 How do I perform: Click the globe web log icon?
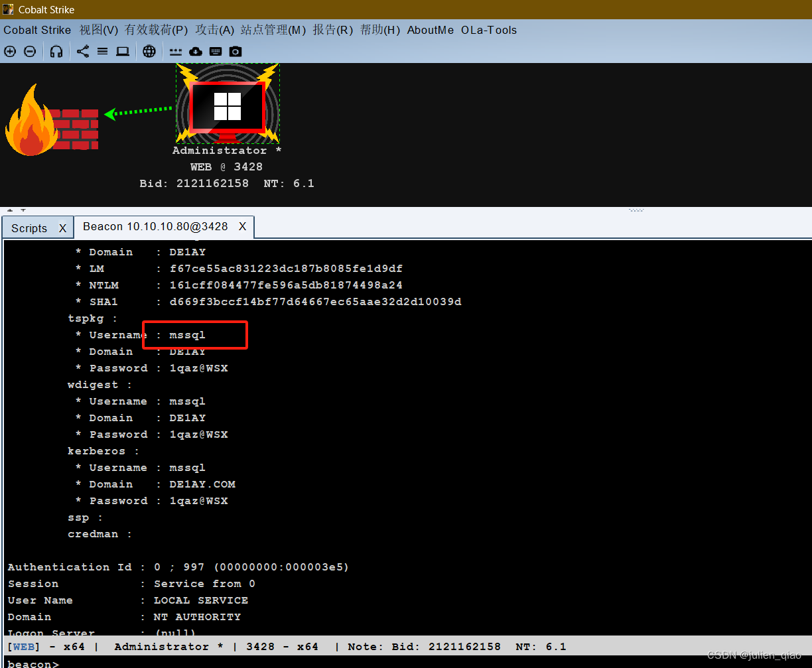click(149, 51)
